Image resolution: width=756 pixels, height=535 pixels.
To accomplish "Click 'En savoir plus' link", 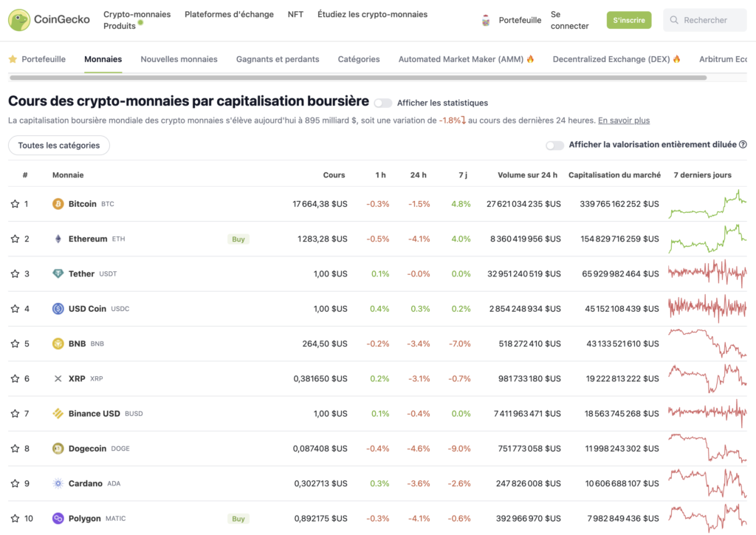I will (624, 120).
